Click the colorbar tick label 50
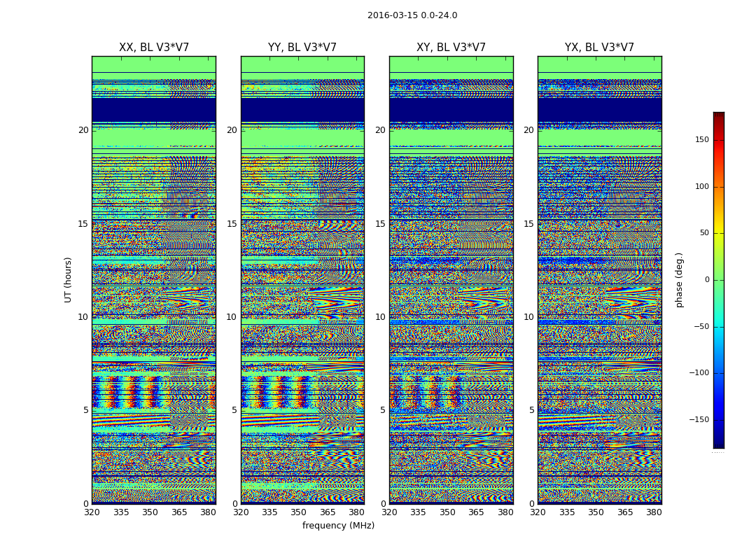This screenshot has width=735, height=560. click(704, 233)
